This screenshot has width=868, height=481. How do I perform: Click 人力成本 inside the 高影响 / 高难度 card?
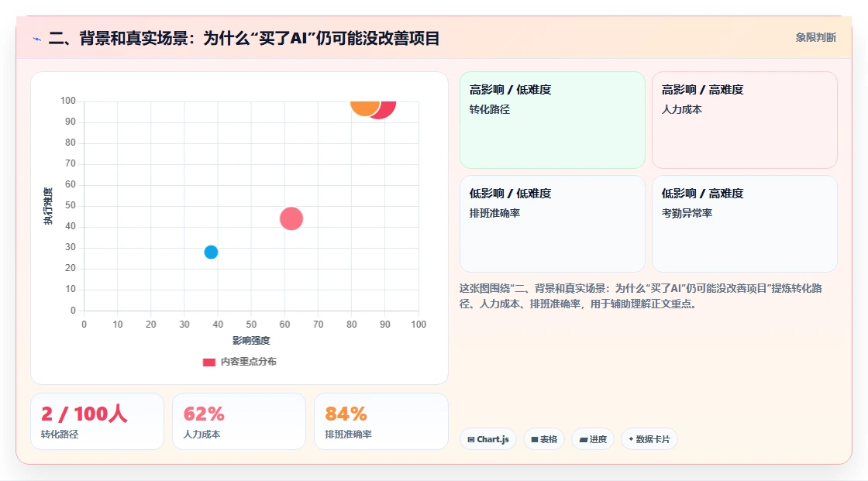[681, 109]
